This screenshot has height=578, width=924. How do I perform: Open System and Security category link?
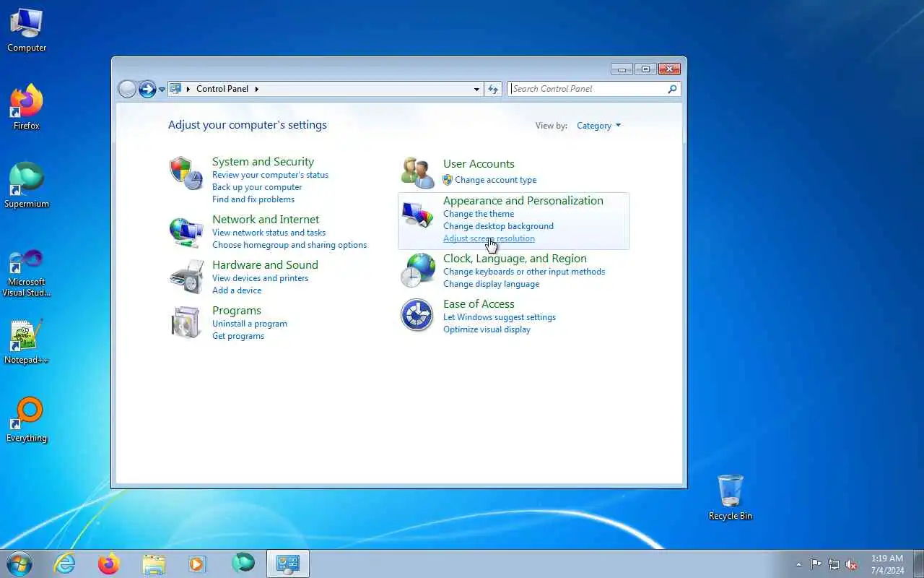point(263,162)
